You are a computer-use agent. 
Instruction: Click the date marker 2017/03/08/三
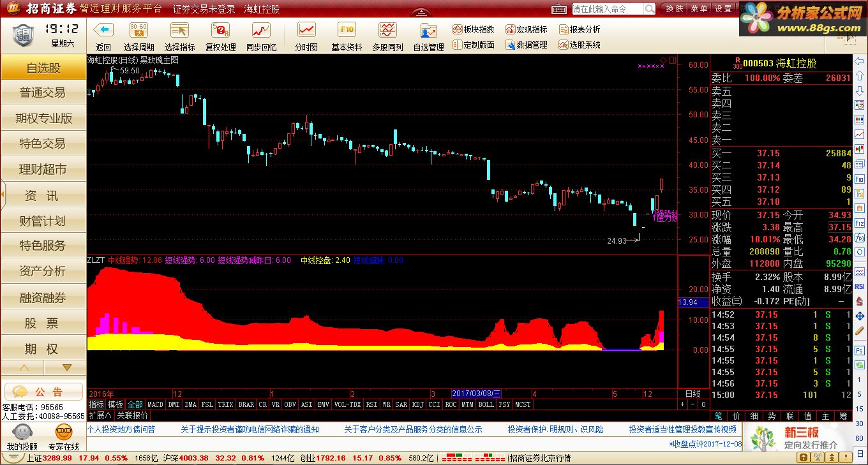pyautogui.click(x=476, y=394)
